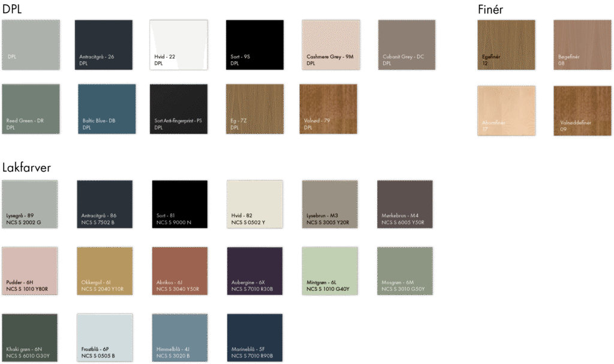Choose the Mørkebrun M4 swatch
The height and width of the screenshot is (364, 614).
405,204
